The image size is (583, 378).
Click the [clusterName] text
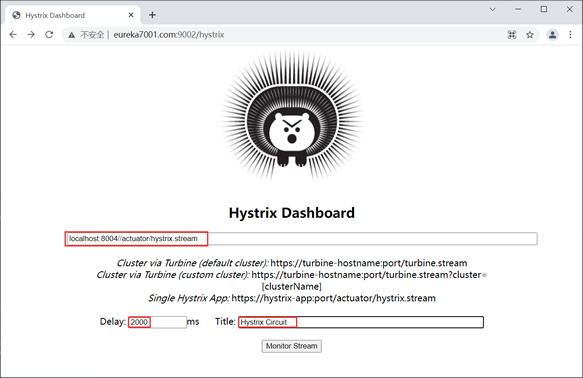[292, 287]
